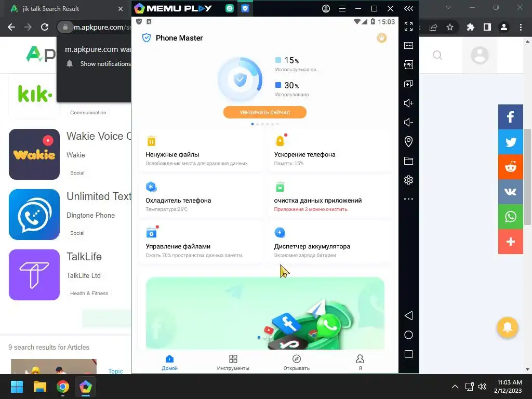The height and width of the screenshot is (399, 532).
Task: Click the Communication category tag
Action: point(88,112)
